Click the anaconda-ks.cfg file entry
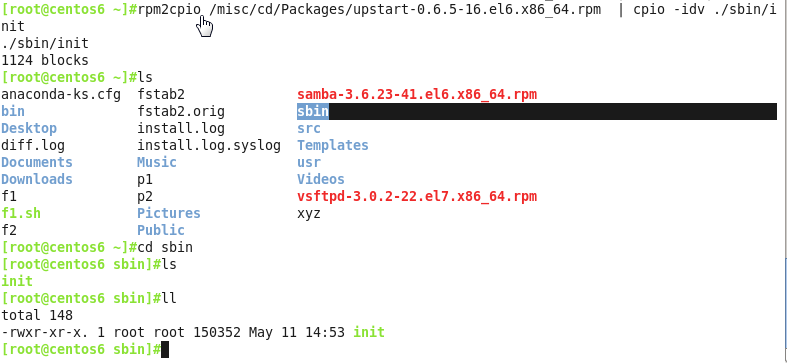The width and height of the screenshot is (787, 364). (x=61, y=94)
